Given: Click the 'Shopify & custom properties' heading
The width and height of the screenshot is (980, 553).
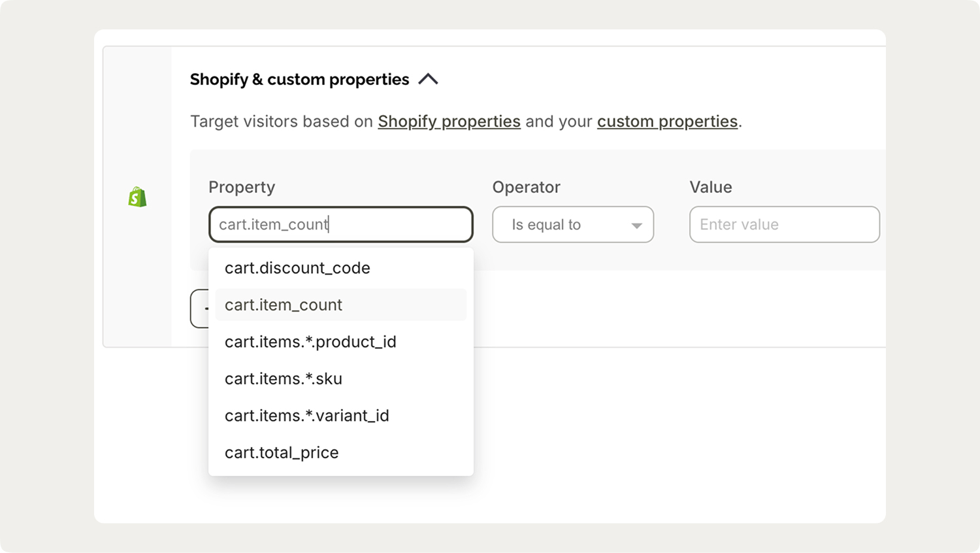Looking at the screenshot, I should (x=299, y=79).
